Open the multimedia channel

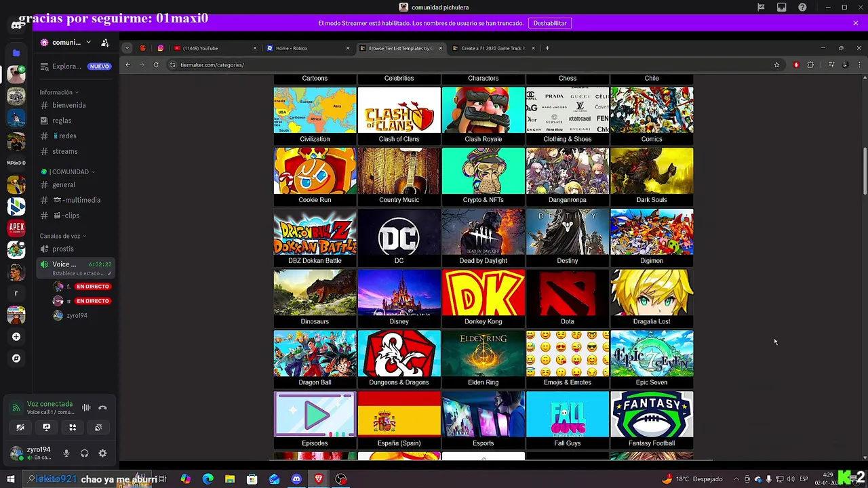[75, 200]
